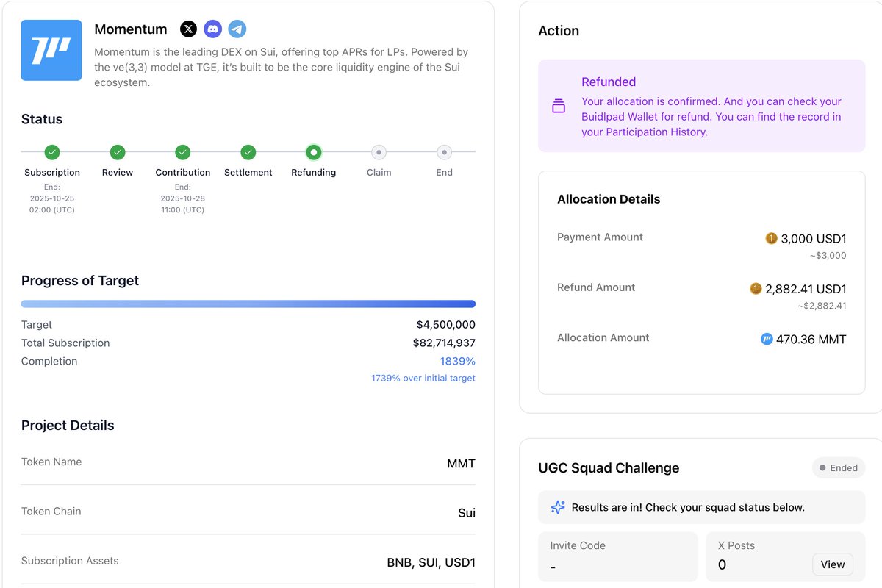Open Momentum's X (Twitter) profile icon
The image size is (882, 588).
pyautogui.click(x=189, y=29)
